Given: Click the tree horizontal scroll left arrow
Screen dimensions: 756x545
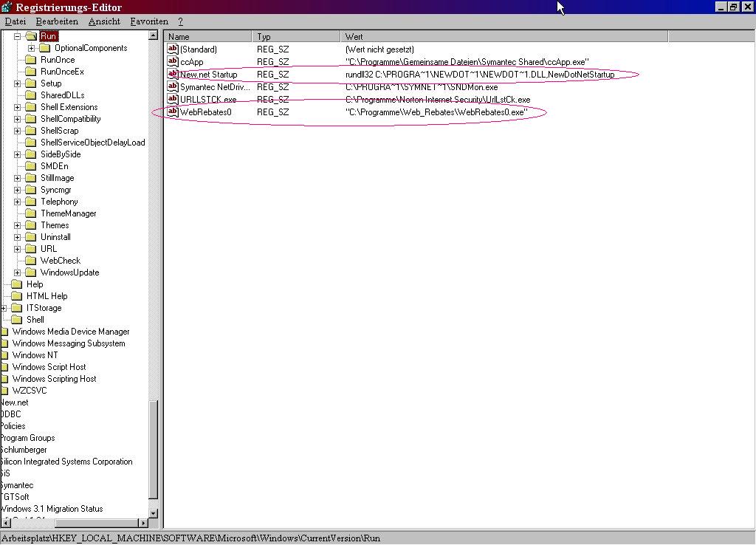Looking at the screenshot, I should (x=5, y=523).
